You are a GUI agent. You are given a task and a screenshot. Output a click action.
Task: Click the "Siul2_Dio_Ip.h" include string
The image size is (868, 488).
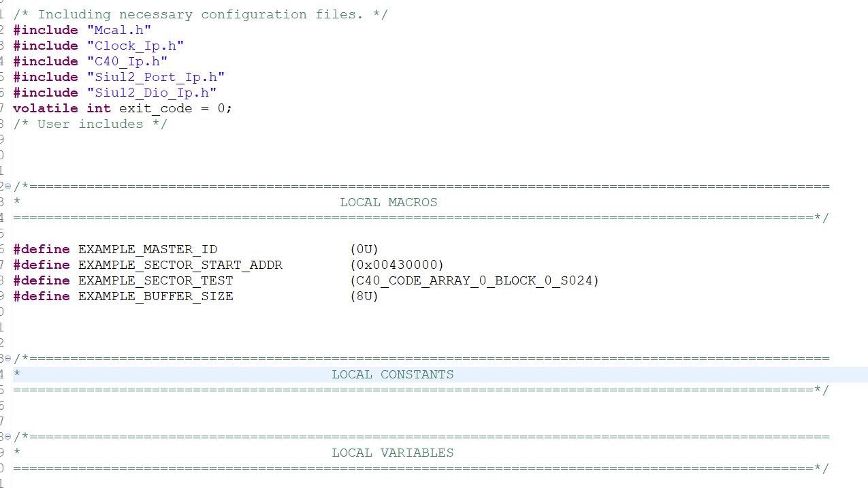click(152, 93)
